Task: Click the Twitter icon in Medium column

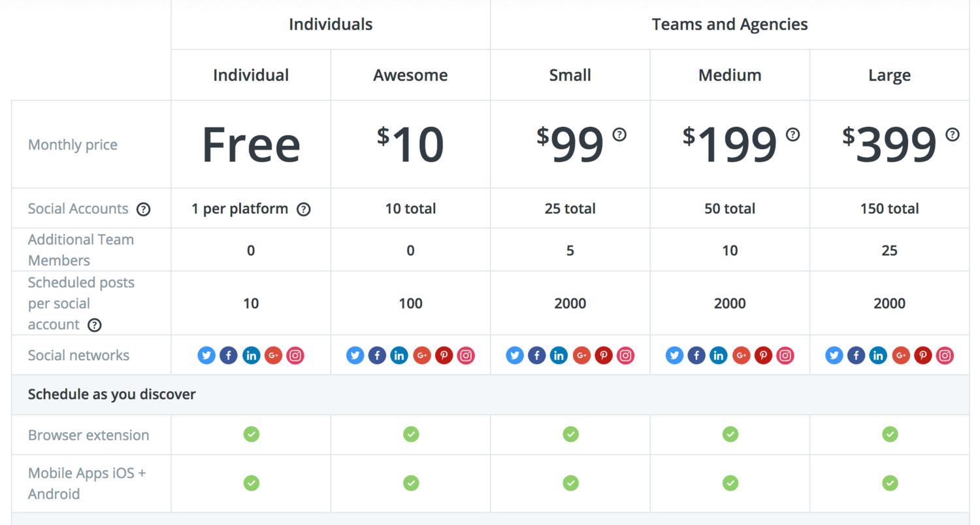Action: point(674,356)
